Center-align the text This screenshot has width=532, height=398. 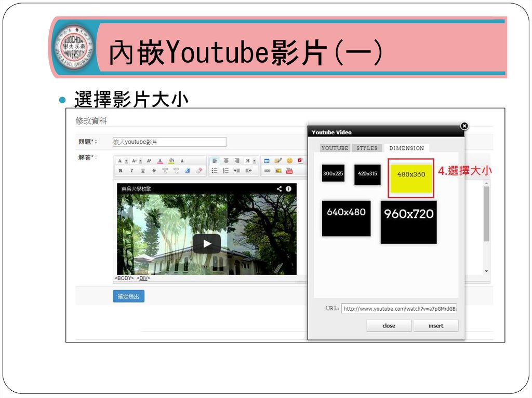(x=226, y=161)
